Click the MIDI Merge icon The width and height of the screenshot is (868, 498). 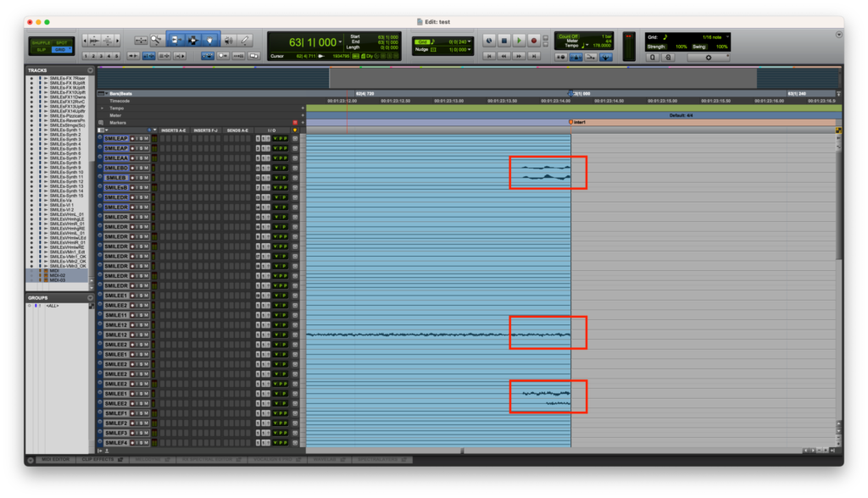pos(591,57)
